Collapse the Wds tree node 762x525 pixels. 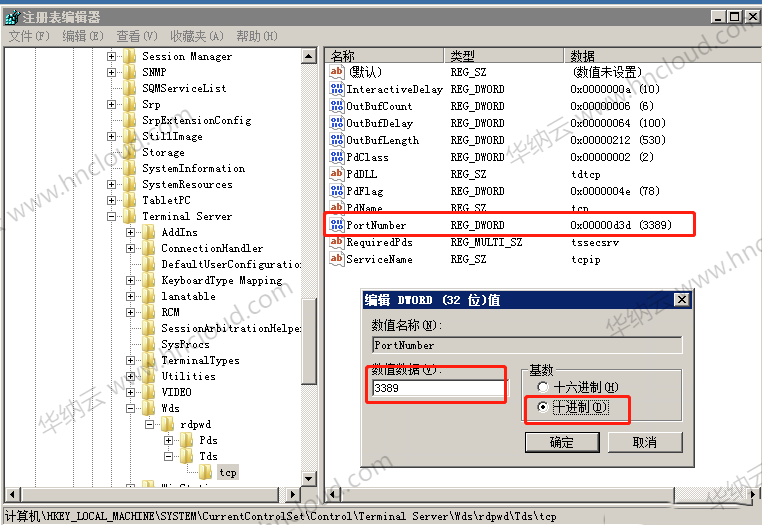[130, 408]
